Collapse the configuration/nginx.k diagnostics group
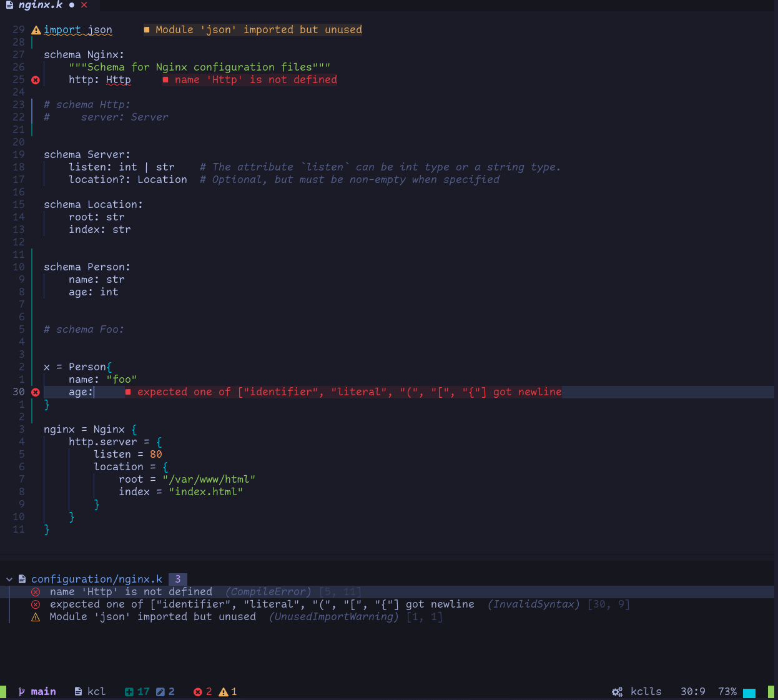 coord(9,579)
